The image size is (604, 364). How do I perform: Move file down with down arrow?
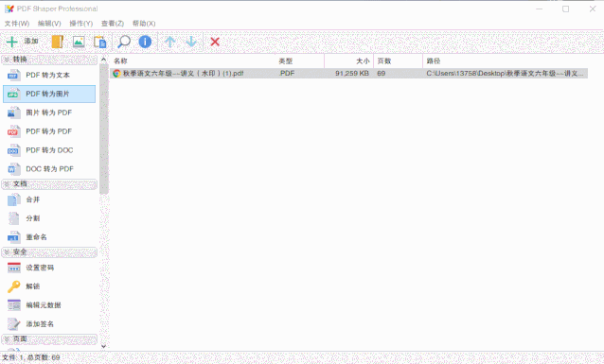(191, 42)
